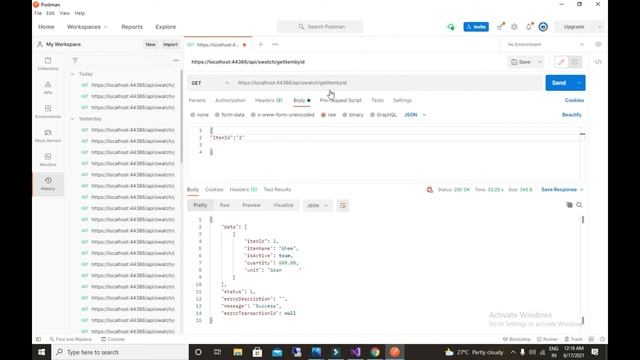Open the Collections sidebar panel

(48, 63)
